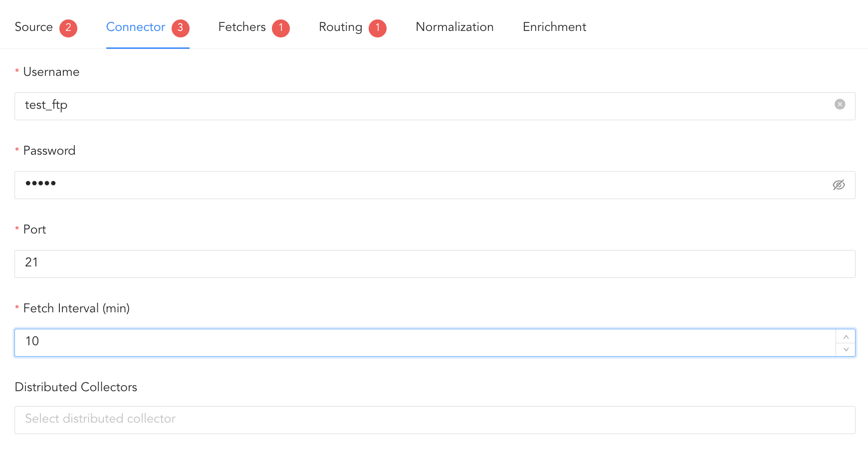This screenshot has height=462, width=868.
Task: Select the Connector tab
Action: click(x=136, y=27)
